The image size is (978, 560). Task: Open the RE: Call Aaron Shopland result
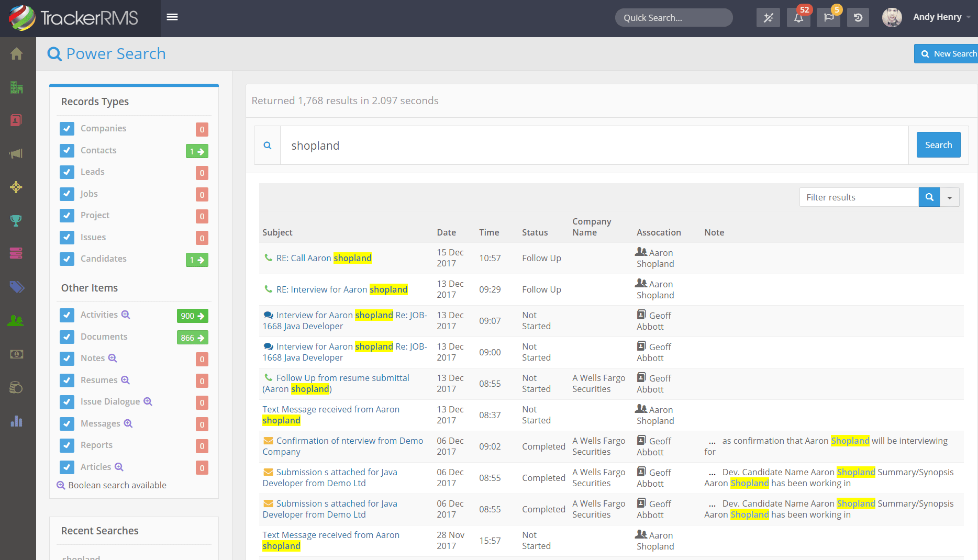tap(324, 257)
